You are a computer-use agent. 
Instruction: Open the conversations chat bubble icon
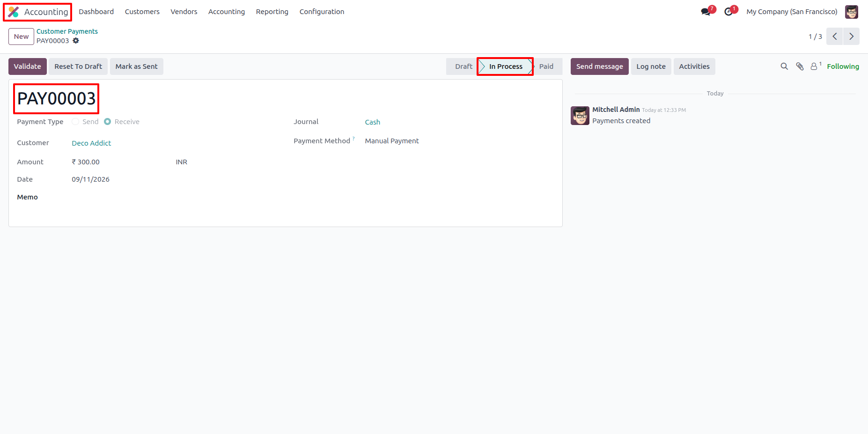[x=706, y=12]
